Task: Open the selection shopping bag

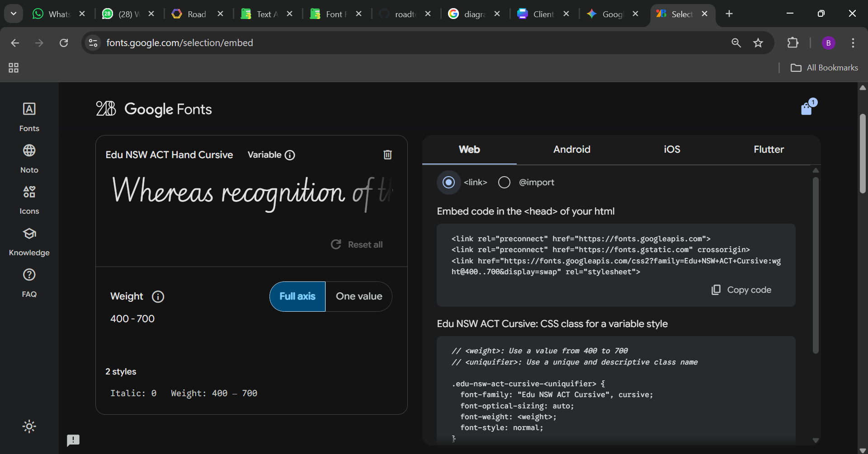Action: pos(807,109)
